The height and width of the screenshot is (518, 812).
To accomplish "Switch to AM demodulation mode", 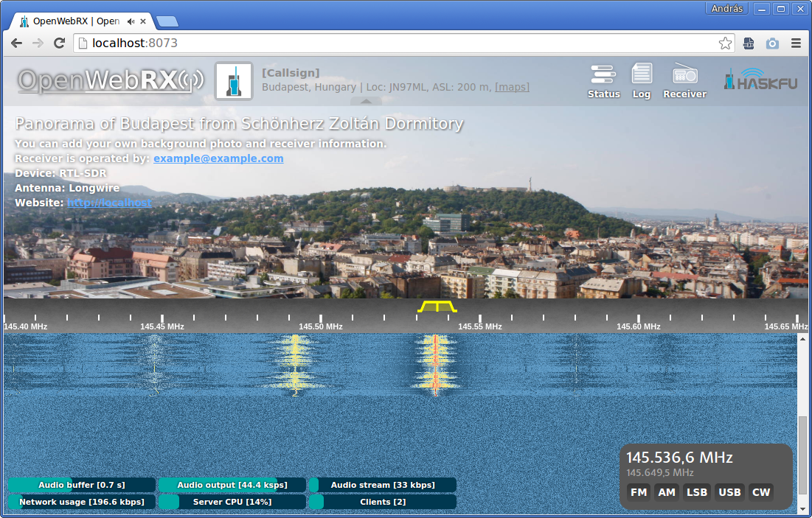I will pos(667,492).
